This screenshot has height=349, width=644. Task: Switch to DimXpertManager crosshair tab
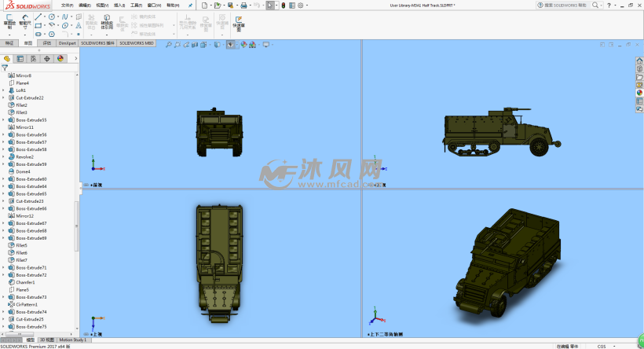[x=47, y=59]
